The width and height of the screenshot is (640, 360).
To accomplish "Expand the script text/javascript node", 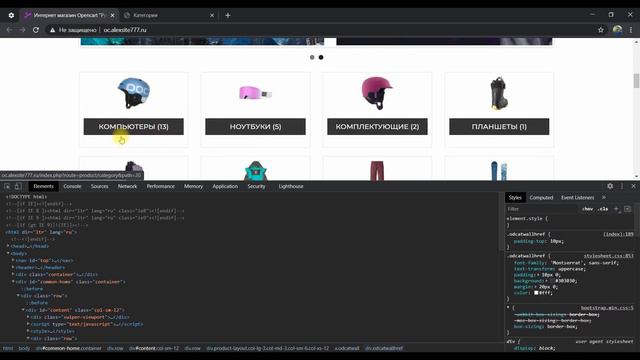I will [x=28, y=324].
